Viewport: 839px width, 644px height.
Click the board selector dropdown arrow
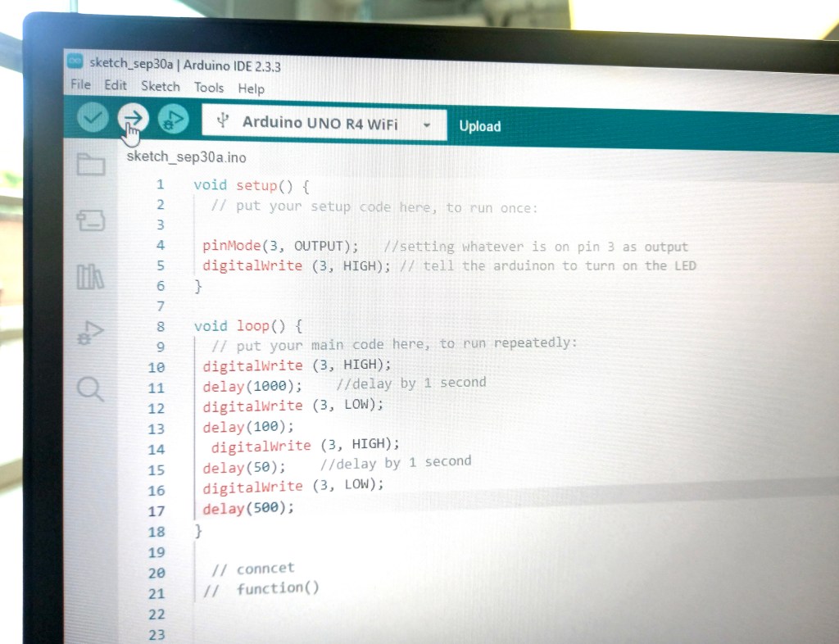(426, 125)
